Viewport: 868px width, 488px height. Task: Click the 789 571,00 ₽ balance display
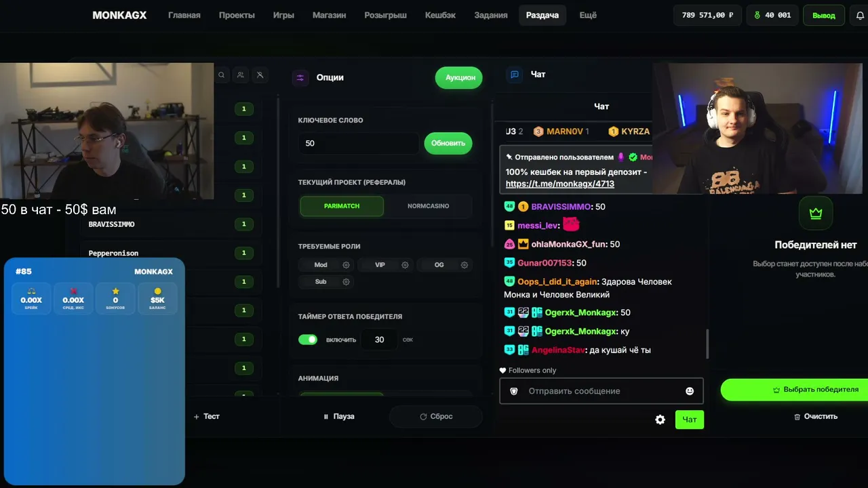[708, 16]
